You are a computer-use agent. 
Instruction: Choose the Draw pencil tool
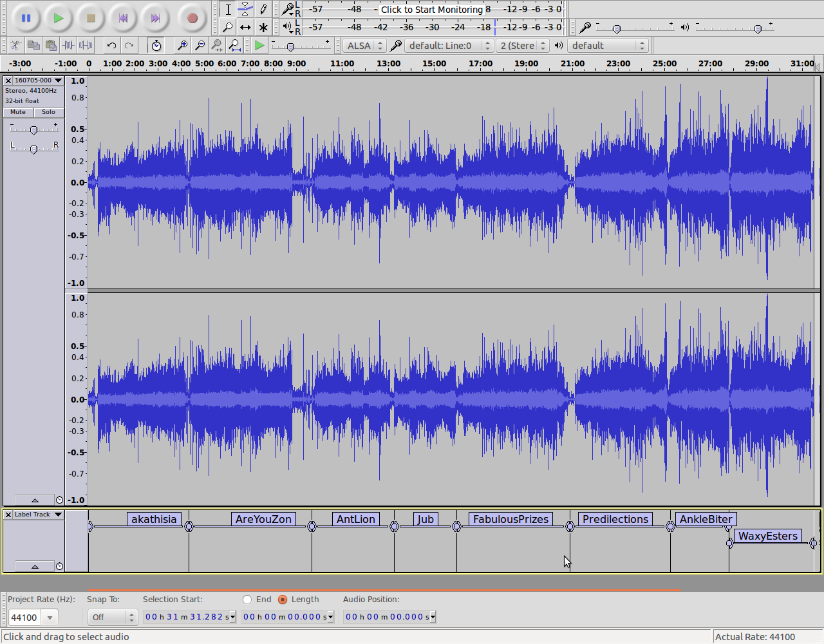click(x=263, y=9)
